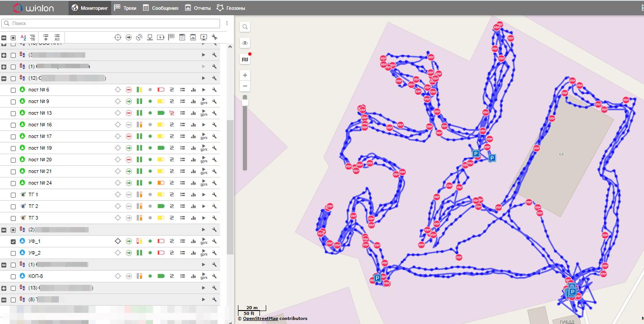Toggle visible layers eye button on map
Image resolution: width=644 pixels, height=324 pixels.
[245, 43]
